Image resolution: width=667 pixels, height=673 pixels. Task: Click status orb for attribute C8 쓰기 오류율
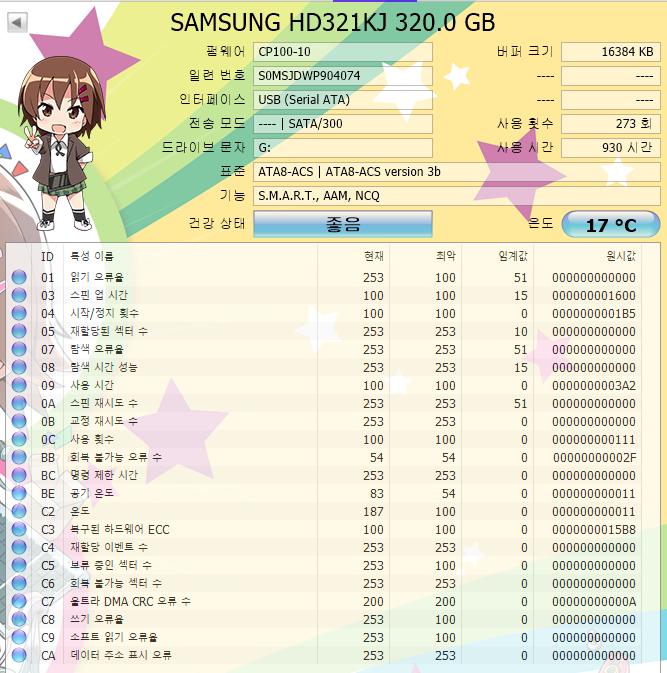click(x=19, y=620)
